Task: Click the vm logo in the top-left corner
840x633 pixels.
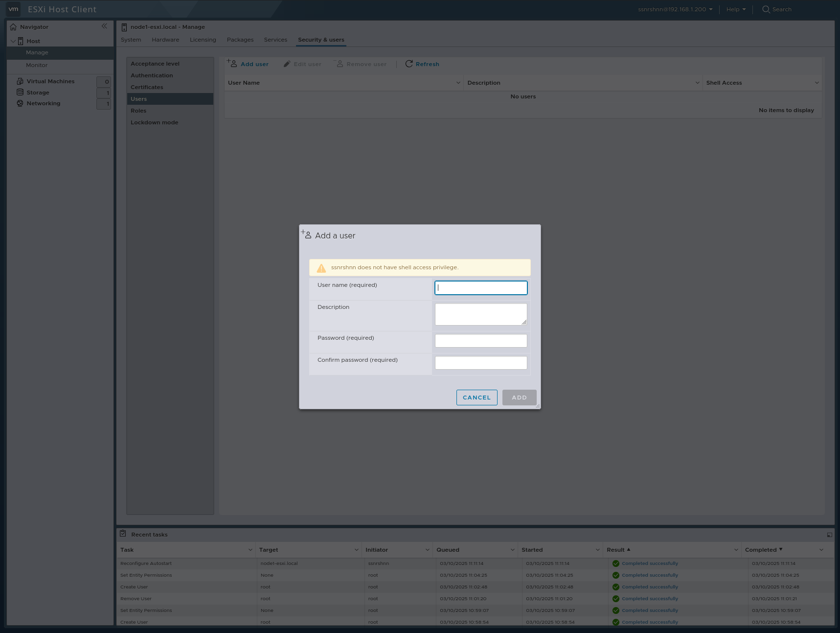Action: click(x=13, y=9)
